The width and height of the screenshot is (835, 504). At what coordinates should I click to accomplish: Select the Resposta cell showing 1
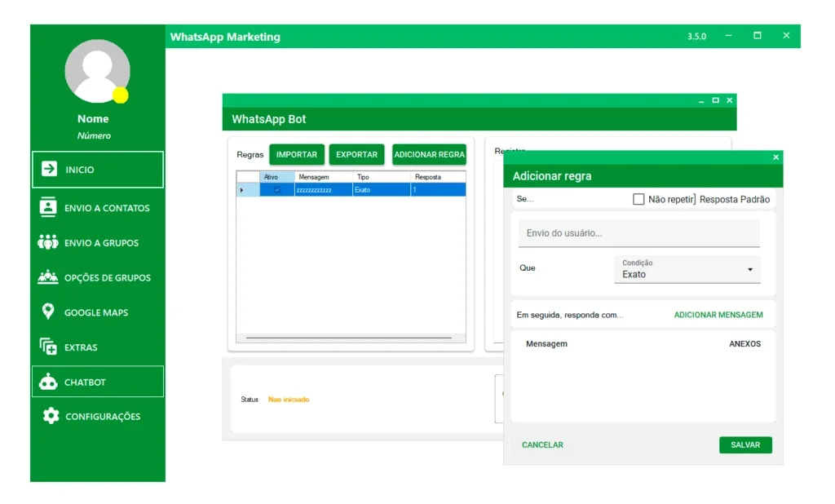coord(438,190)
